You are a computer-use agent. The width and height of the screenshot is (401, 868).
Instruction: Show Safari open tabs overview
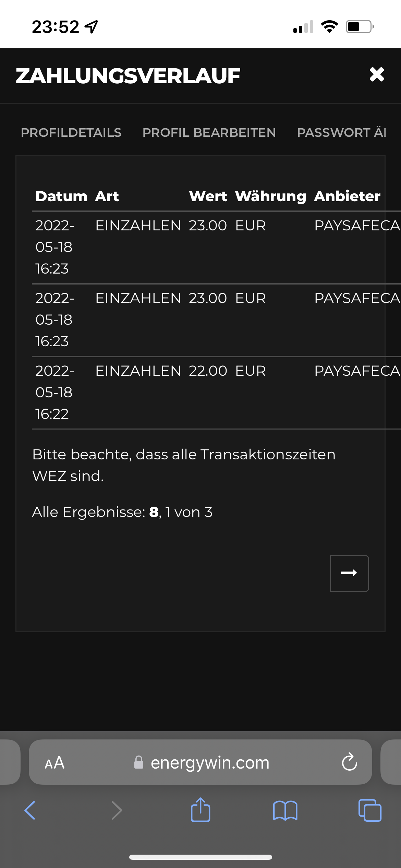pos(369,810)
